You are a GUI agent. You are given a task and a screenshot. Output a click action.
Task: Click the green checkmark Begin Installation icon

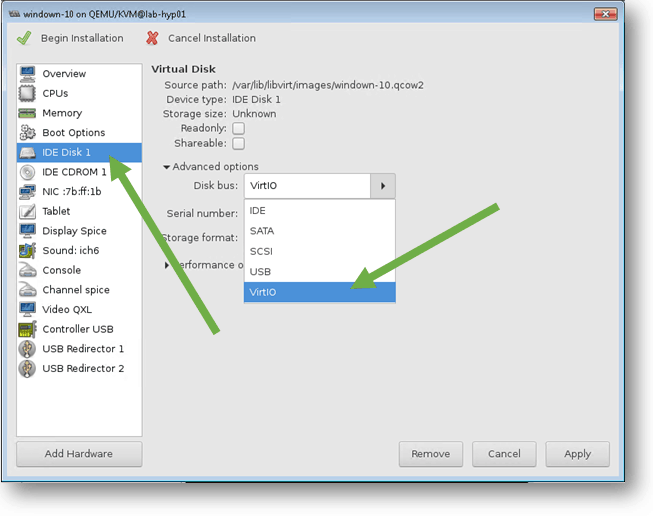pyautogui.click(x=24, y=38)
